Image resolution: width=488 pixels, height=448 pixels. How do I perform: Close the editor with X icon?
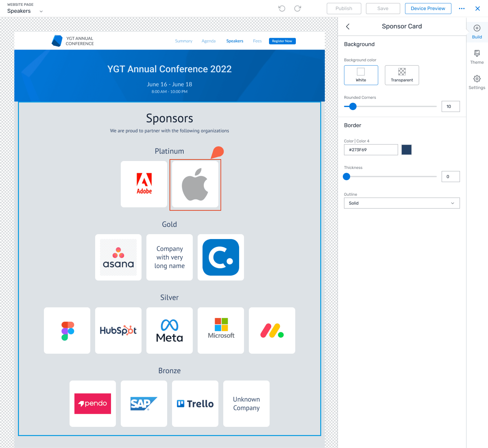click(477, 9)
